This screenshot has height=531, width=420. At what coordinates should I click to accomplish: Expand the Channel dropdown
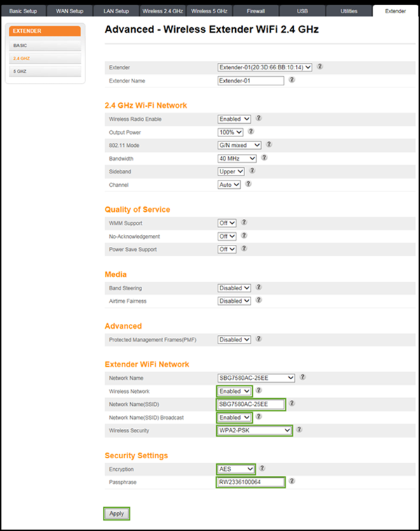coord(229,185)
